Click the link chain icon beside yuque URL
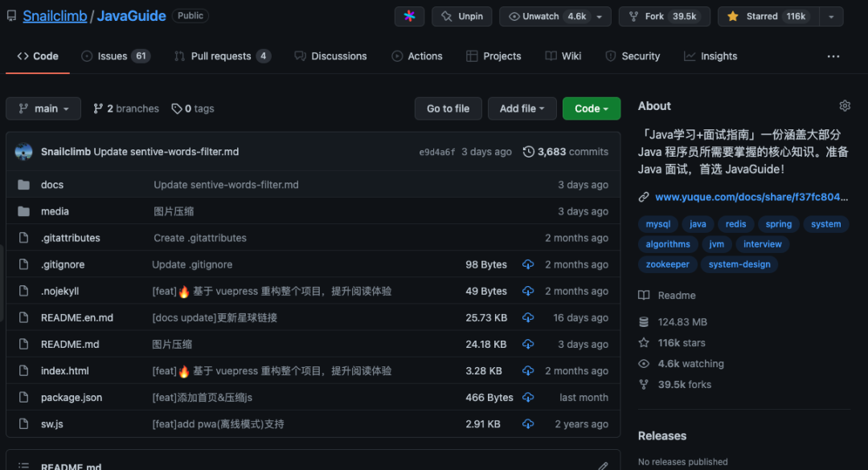This screenshot has height=470, width=868. point(643,197)
